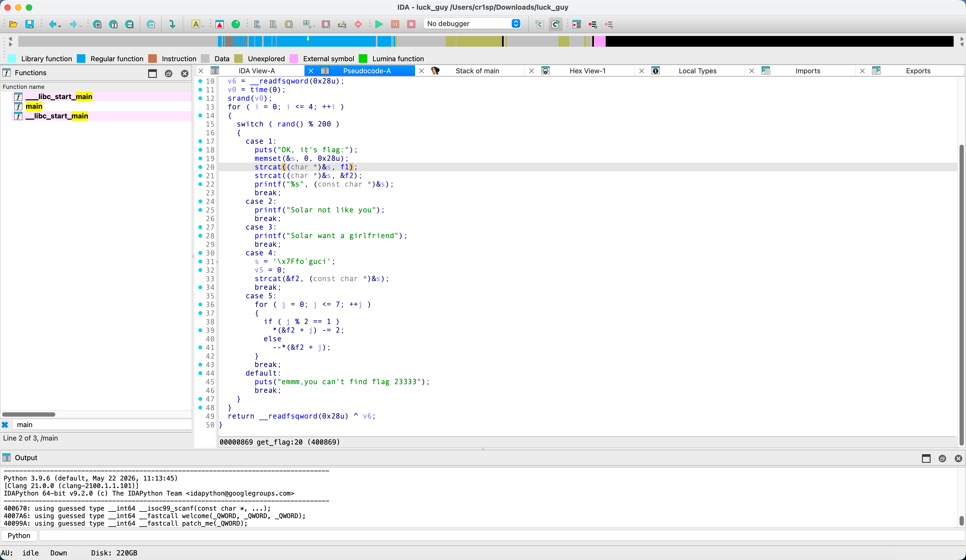Click the Functions panel horizontal scrollbar

29,414
